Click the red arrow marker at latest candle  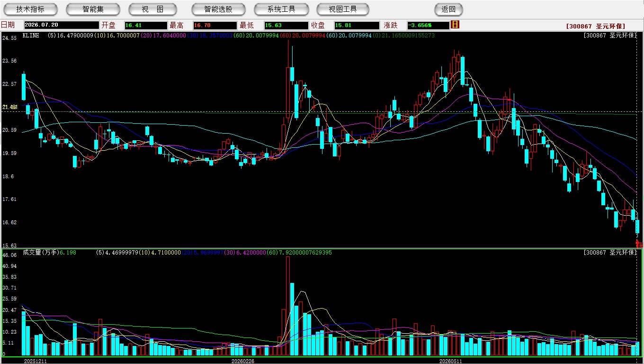(637, 243)
